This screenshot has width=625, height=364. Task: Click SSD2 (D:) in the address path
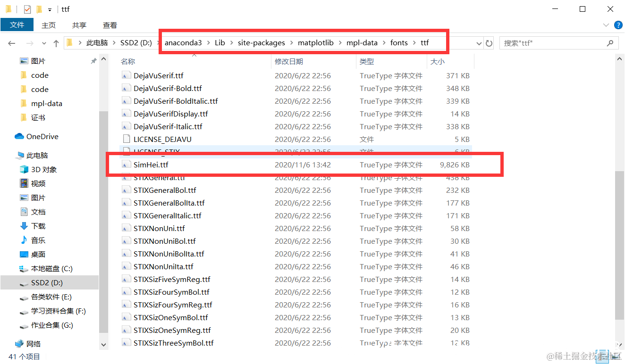click(136, 42)
